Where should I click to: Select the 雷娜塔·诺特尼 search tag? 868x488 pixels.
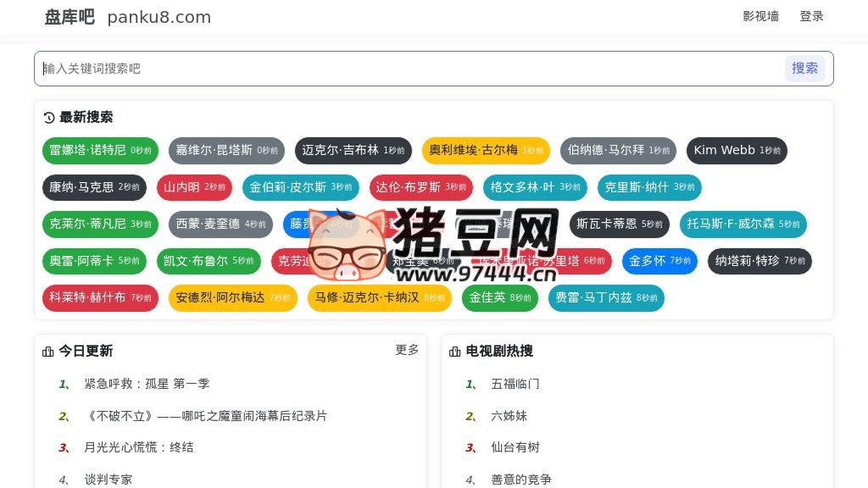tap(100, 150)
